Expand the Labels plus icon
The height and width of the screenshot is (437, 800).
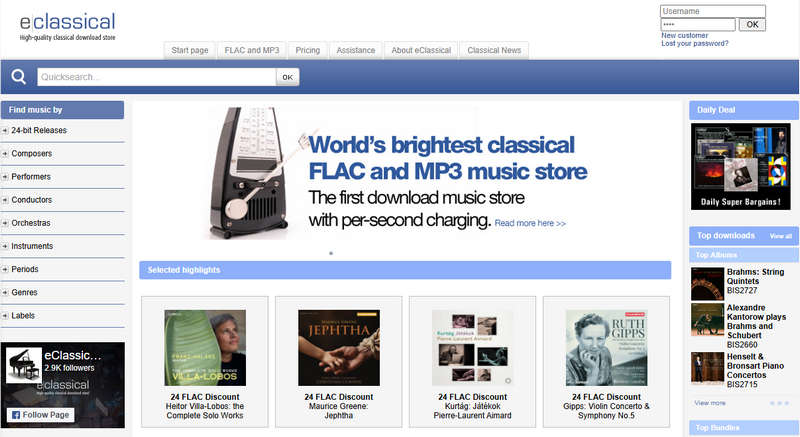click(5, 316)
